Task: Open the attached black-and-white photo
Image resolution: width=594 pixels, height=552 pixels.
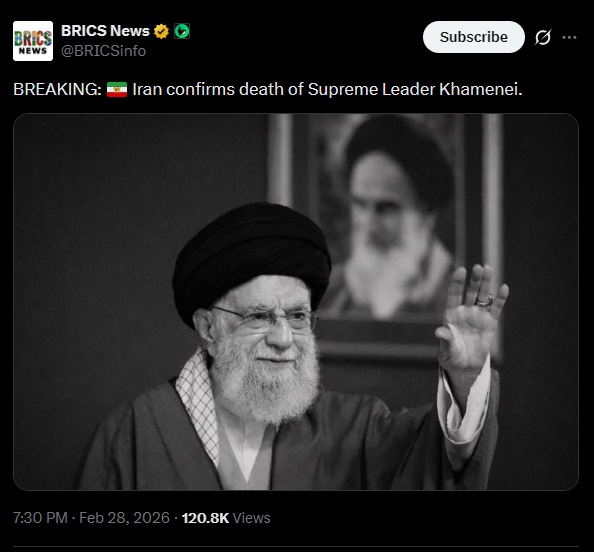Action: pyautogui.click(x=296, y=302)
